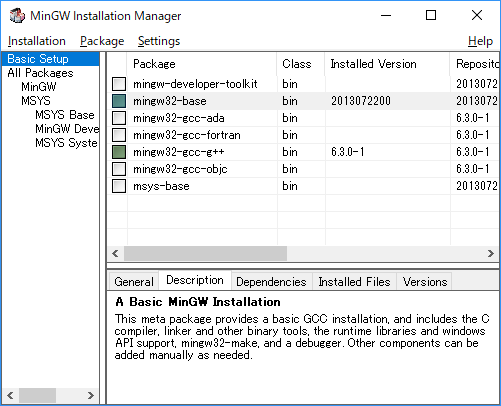This screenshot has height=406, width=501.
Task: Click the Installed Version column header
Action: click(387, 64)
